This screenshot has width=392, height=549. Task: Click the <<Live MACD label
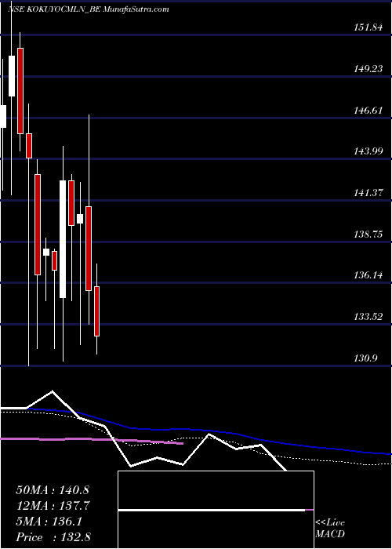click(330, 529)
